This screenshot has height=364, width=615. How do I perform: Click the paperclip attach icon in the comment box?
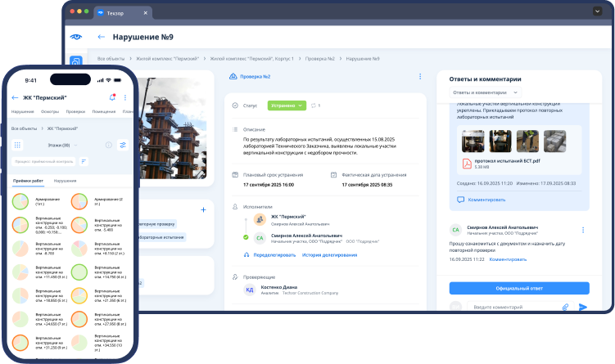point(565,308)
